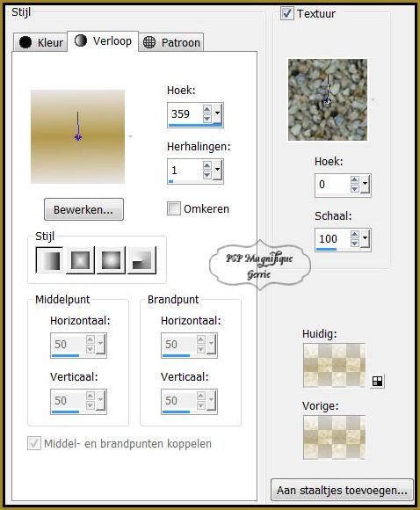Toggle Middel- en brandpunten koppelen checkbox
This screenshot has width=420, height=510.
pos(34,443)
